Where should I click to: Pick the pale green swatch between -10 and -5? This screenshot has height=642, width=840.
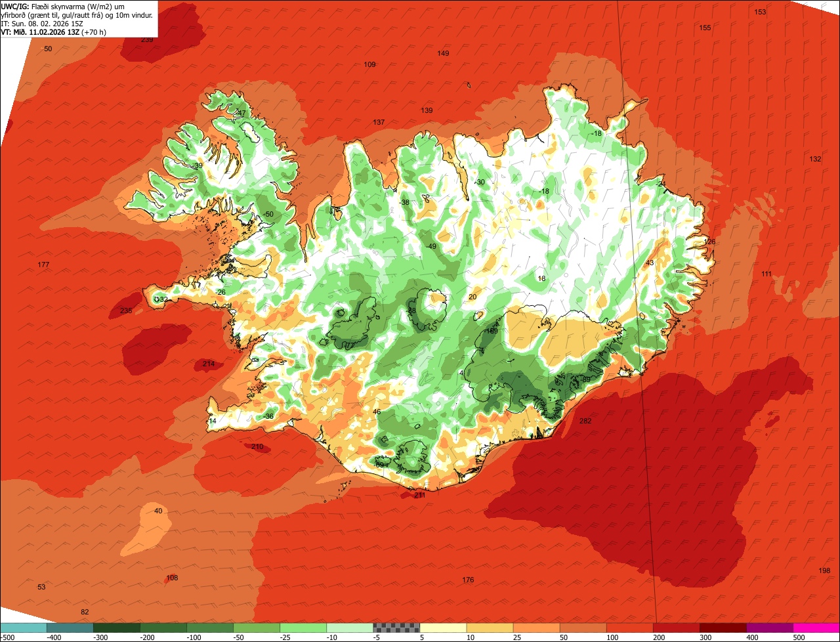coord(350,628)
